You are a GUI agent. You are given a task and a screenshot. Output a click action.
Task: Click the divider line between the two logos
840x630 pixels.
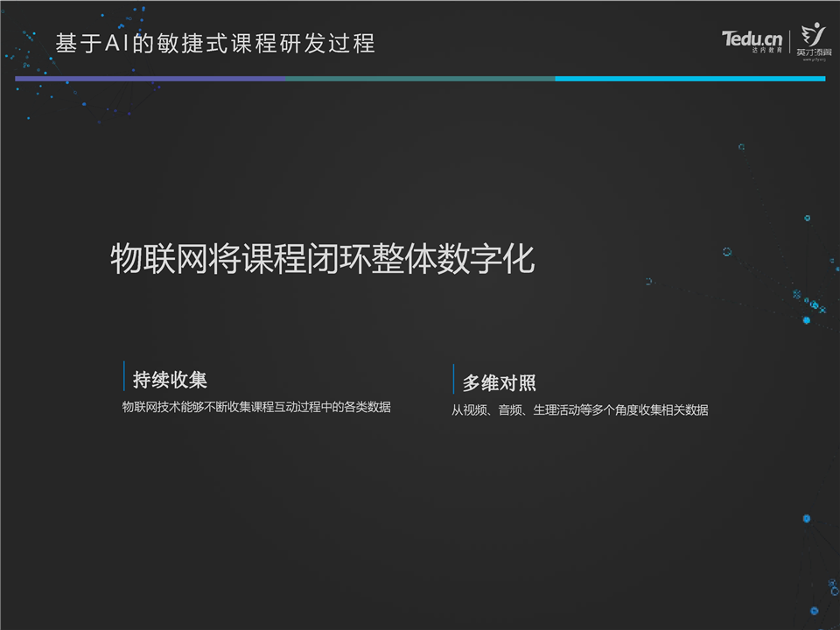coord(790,43)
